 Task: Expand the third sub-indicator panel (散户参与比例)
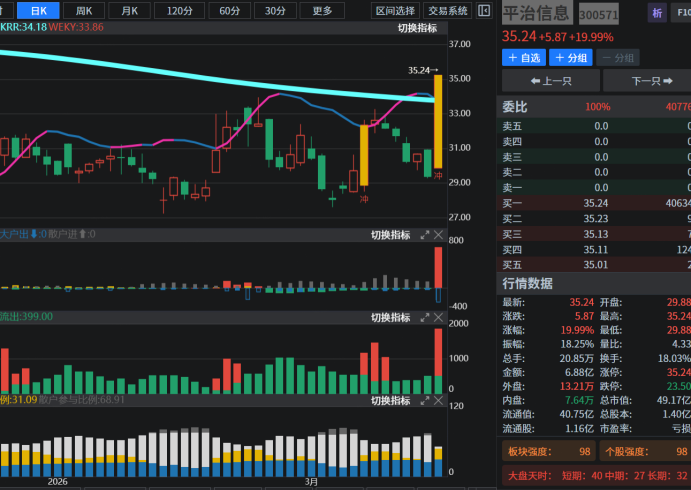point(423,400)
